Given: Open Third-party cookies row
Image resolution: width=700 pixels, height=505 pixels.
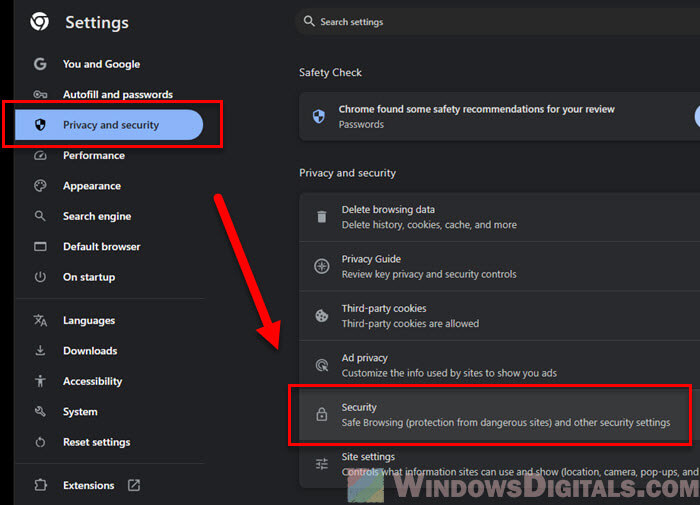Looking at the screenshot, I should 500,316.
